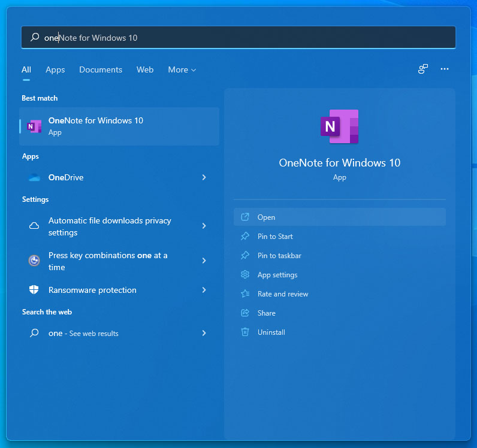
Task: Click the icon beside Press key combinations
Action: pyautogui.click(x=34, y=261)
